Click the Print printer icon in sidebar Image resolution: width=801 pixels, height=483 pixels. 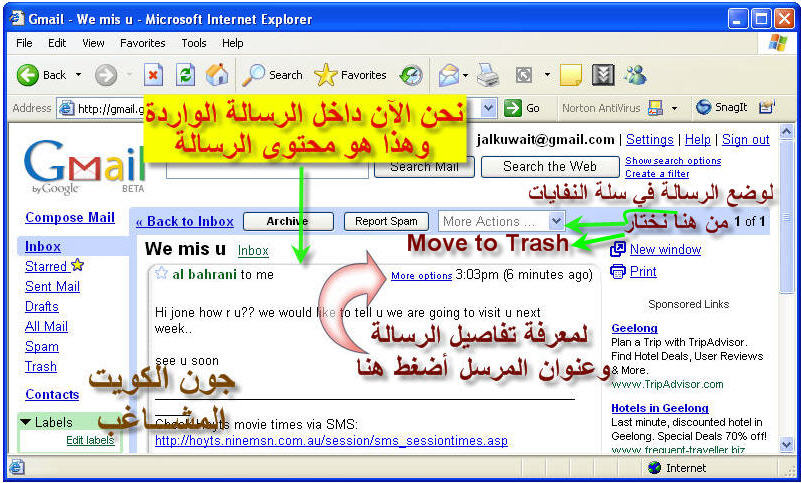coord(618,271)
